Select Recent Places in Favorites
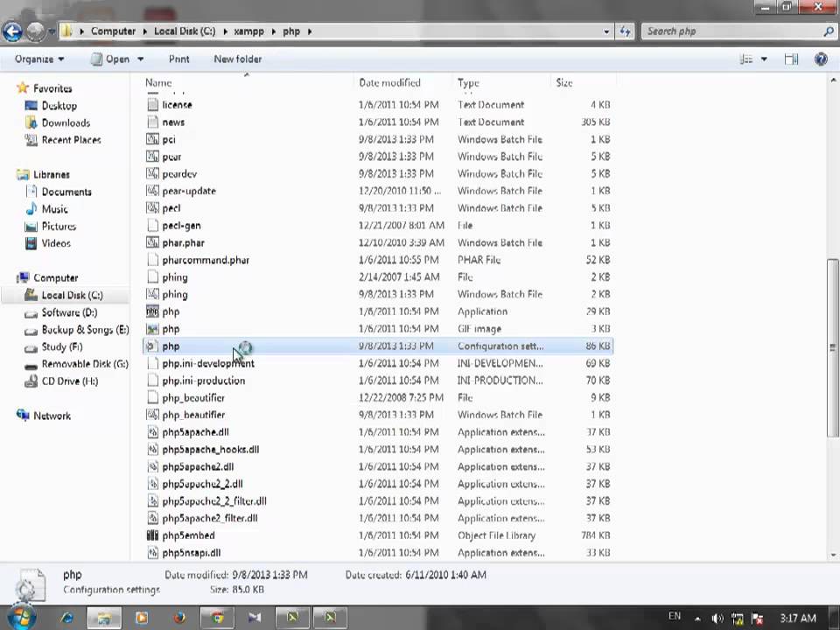Screen dimensions: 840x630 click(71, 140)
